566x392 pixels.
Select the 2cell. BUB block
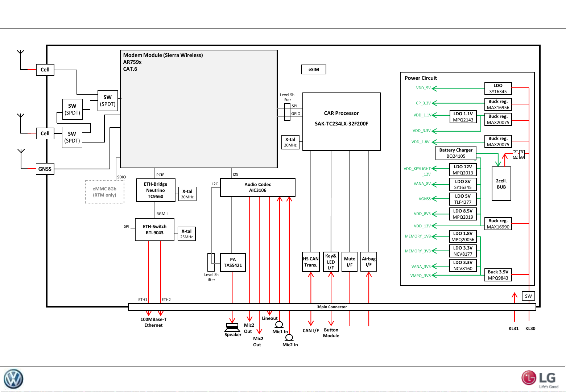(501, 184)
